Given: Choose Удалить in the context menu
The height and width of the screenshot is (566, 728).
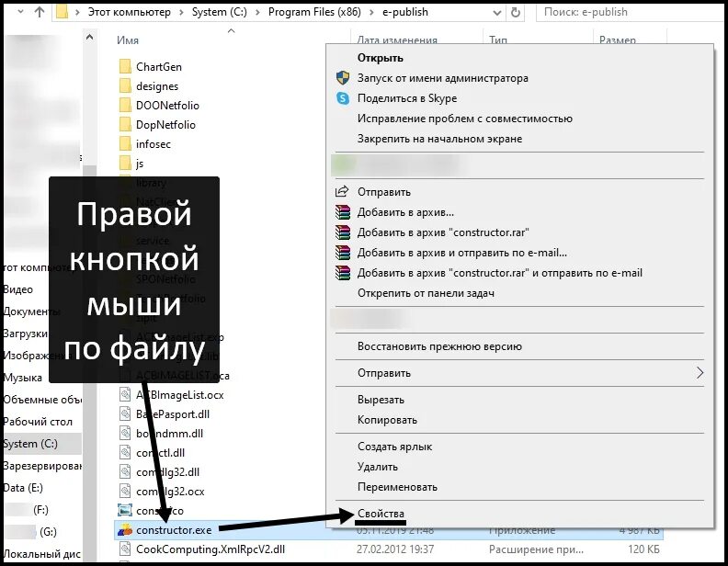Looking at the screenshot, I should click(378, 467).
